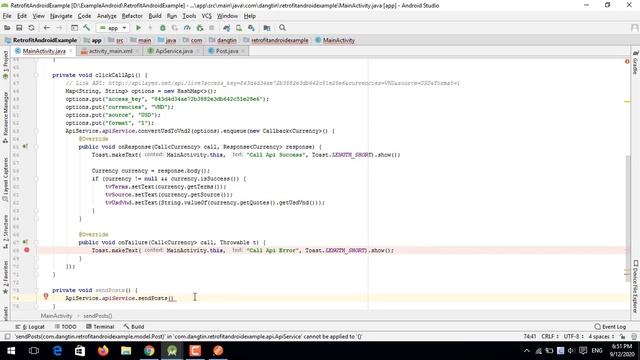Open the Event Log panel
The height and width of the screenshot is (360, 640).
pos(610,327)
